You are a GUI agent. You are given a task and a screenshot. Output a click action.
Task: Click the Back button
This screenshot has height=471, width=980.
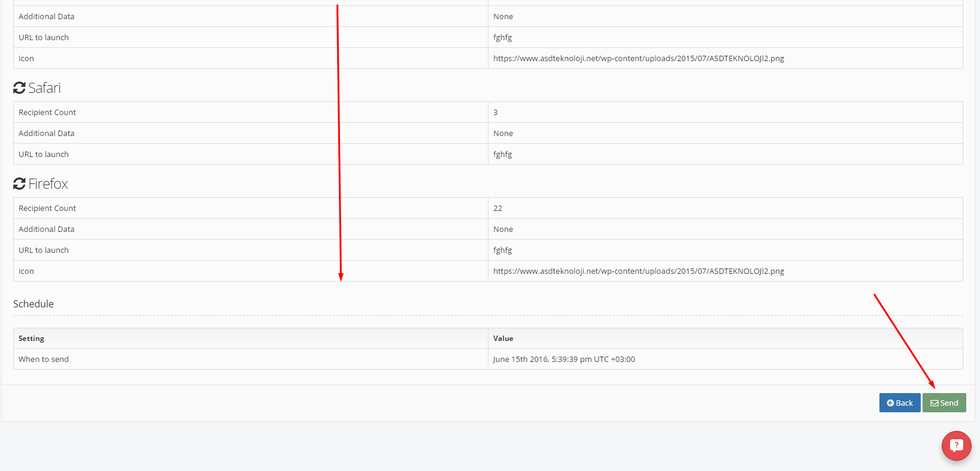900,403
